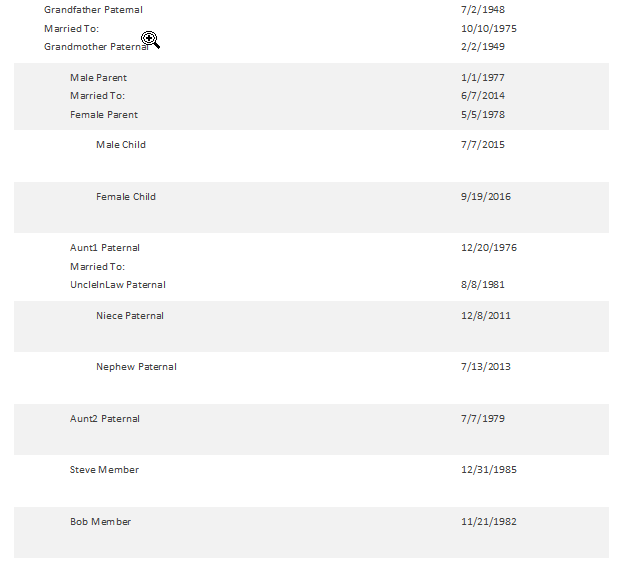Screen dimensions: 618x588
Task: Click the date 12/31/1985
Action: [489, 470]
